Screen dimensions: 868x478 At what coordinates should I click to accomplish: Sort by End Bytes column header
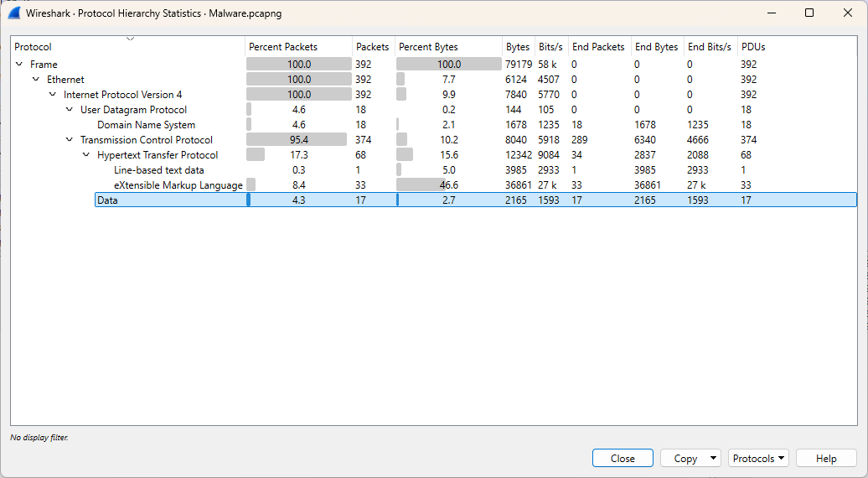657,47
